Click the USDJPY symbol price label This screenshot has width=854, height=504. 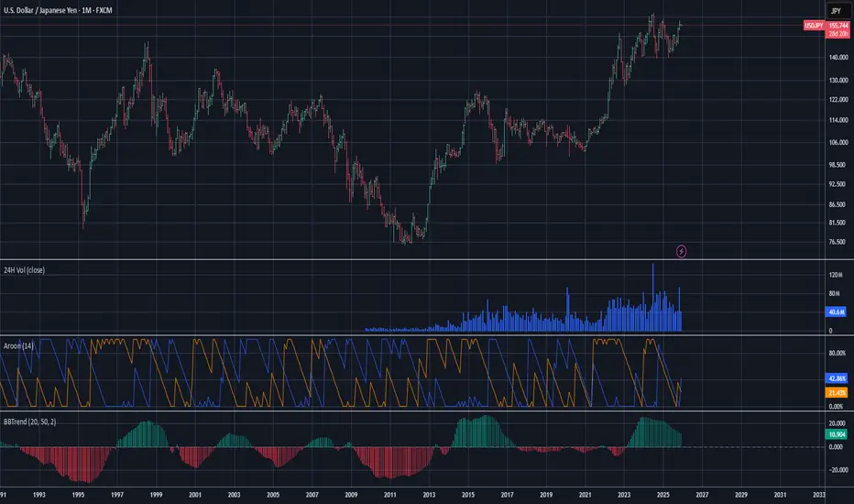click(x=814, y=26)
